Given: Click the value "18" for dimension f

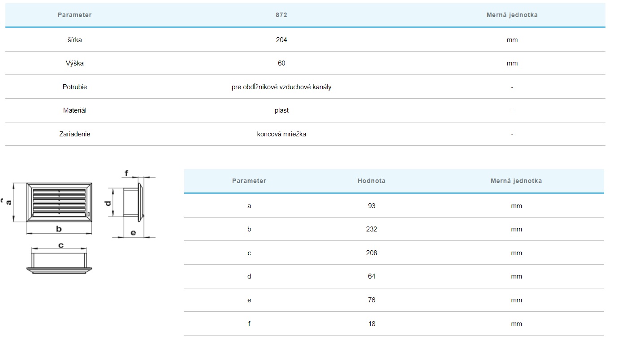Looking at the screenshot, I should tap(371, 324).
